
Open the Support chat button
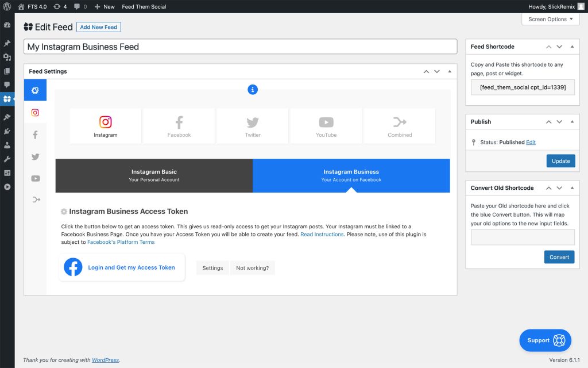(x=546, y=340)
